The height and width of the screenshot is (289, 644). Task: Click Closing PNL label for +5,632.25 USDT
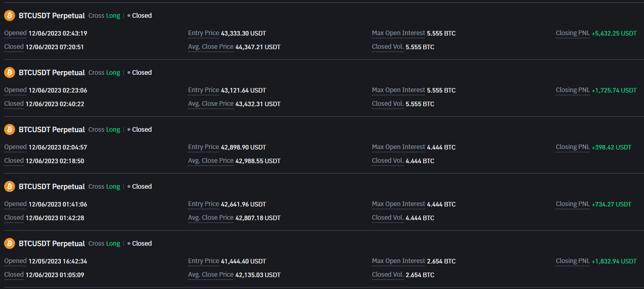[x=572, y=33]
